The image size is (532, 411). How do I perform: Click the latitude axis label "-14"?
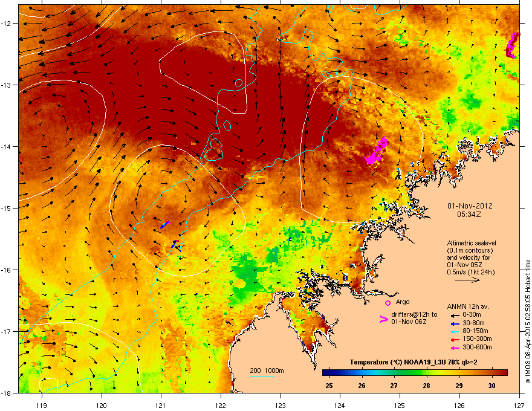tap(7, 146)
